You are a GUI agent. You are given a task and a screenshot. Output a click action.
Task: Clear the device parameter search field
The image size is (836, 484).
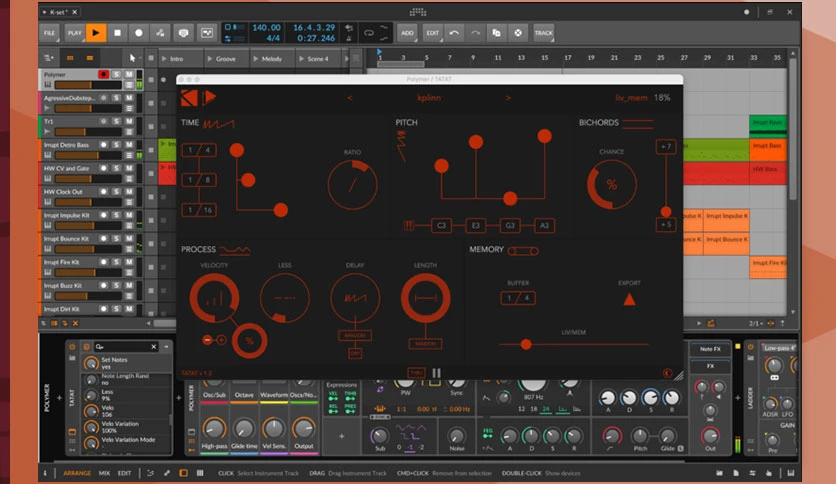(154, 346)
